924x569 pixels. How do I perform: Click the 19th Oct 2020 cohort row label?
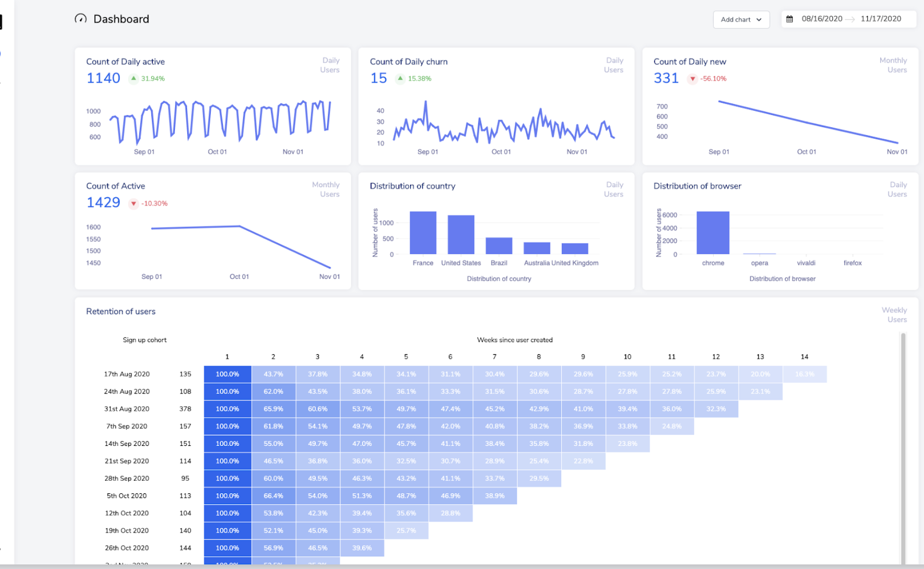[x=126, y=530]
